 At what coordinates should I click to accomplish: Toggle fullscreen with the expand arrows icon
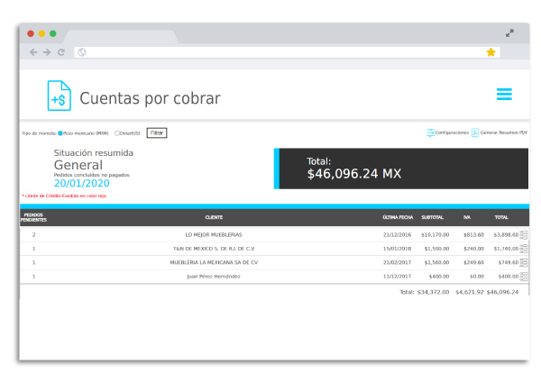[509, 33]
